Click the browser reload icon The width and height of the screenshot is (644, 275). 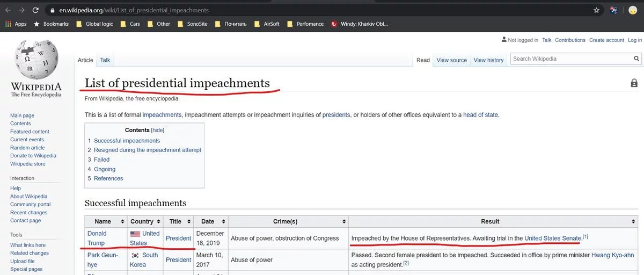[35, 10]
